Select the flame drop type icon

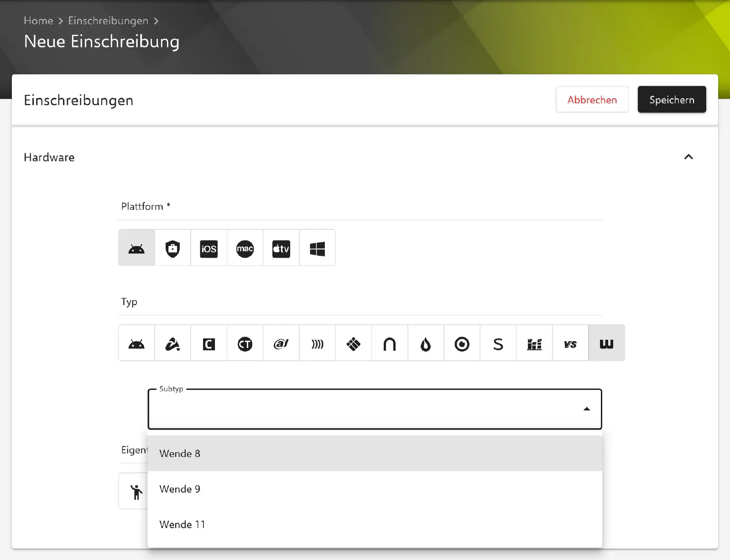(x=426, y=343)
